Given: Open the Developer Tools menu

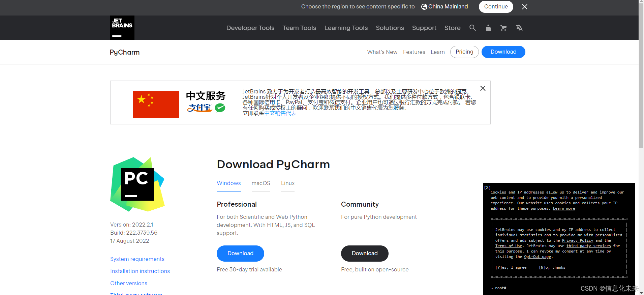Looking at the screenshot, I should point(250,28).
